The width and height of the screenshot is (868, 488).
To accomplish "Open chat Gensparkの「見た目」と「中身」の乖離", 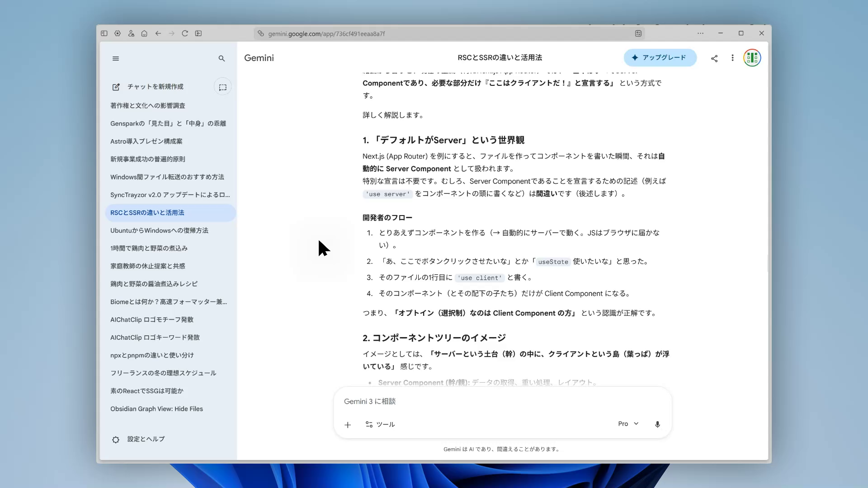I will point(170,123).
